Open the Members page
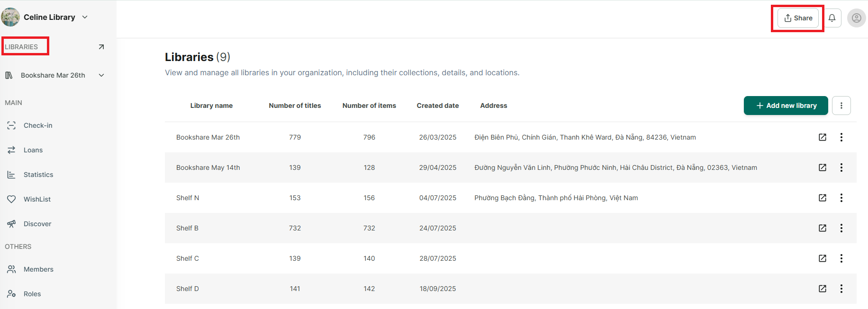 click(38, 269)
